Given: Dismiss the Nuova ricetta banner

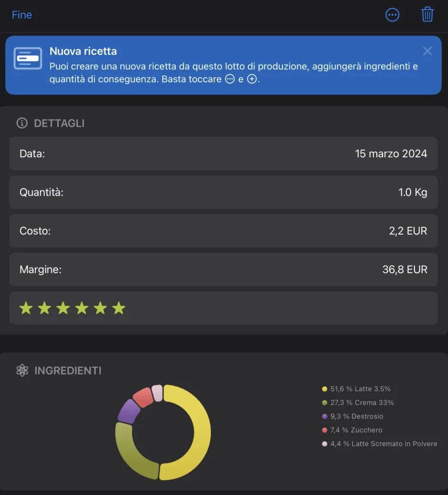Looking at the screenshot, I should pos(427,51).
